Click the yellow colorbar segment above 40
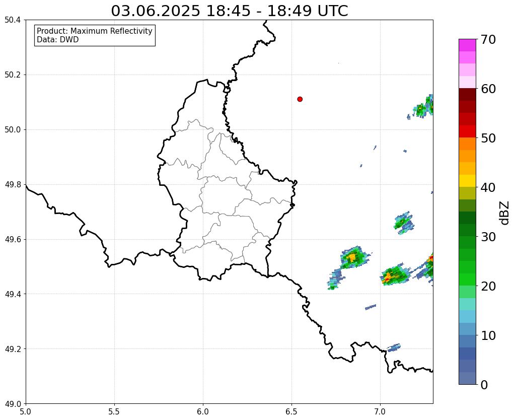515x420 pixels. [x=467, y=181]
